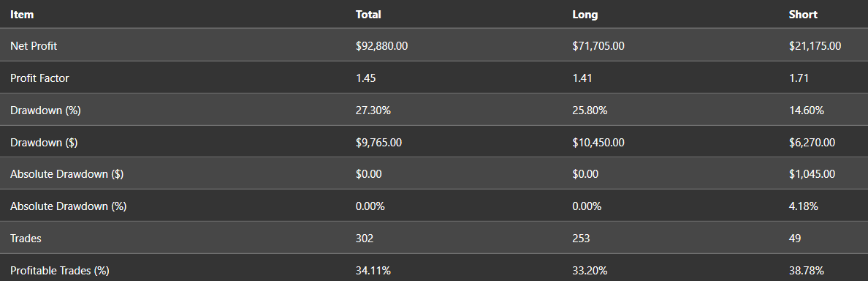The height and width of the screenshot is (281, 868).
Task: Click short net profit $21,175.00 value
Action: [815, 46]
